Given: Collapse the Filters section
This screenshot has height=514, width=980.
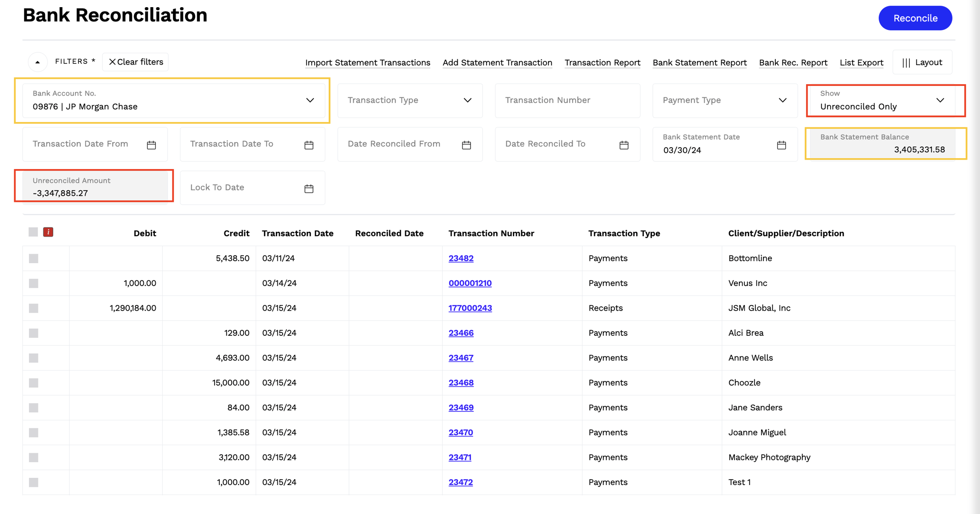Looking at the screenshot, I should (37, 62).
